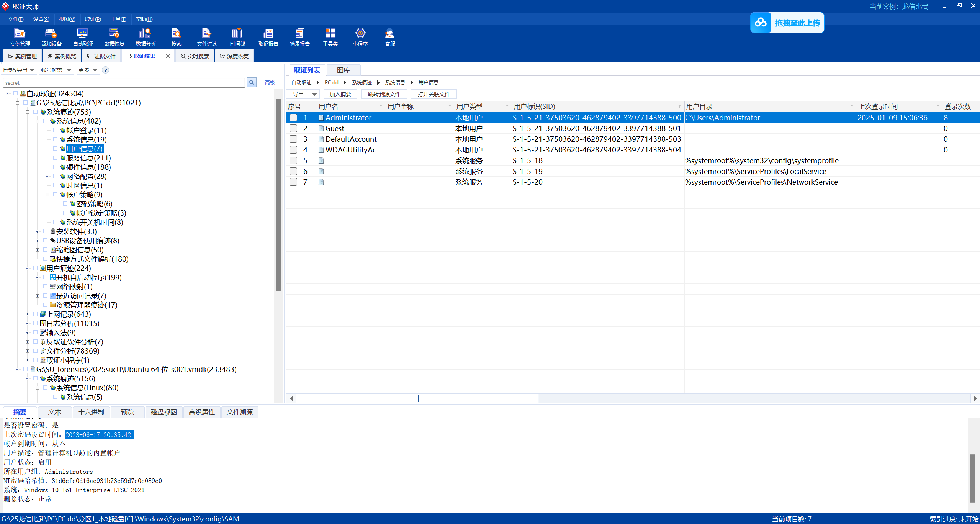980x524 pixels.
Task: Tick the checkbox for the DefaultAccount row
Action: 293,139
